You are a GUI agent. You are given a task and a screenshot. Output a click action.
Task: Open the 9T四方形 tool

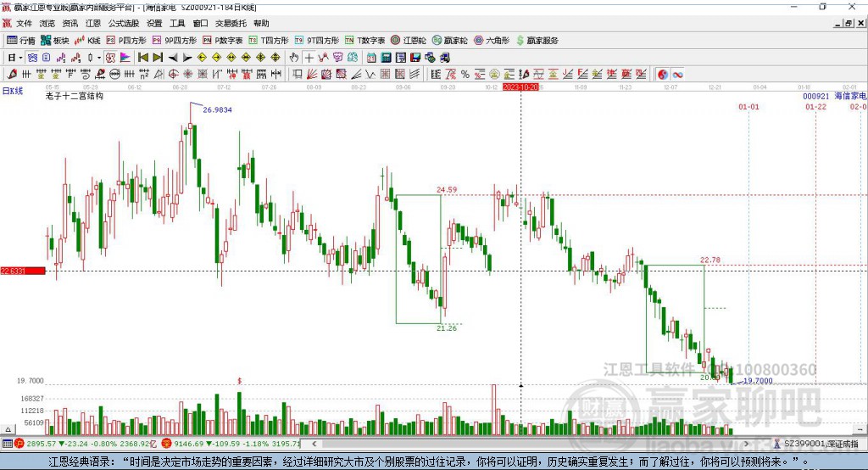click(x=317, y=41)
